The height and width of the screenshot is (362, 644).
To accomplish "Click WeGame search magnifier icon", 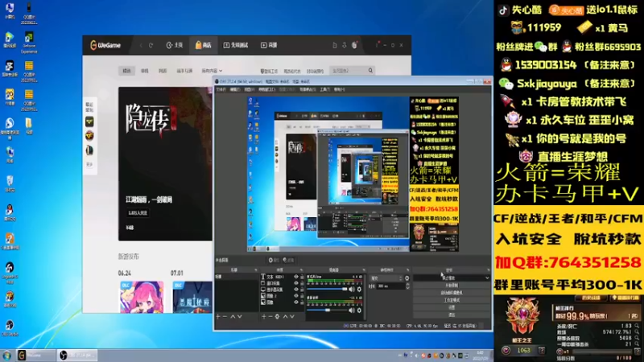I will coord(370,71).
